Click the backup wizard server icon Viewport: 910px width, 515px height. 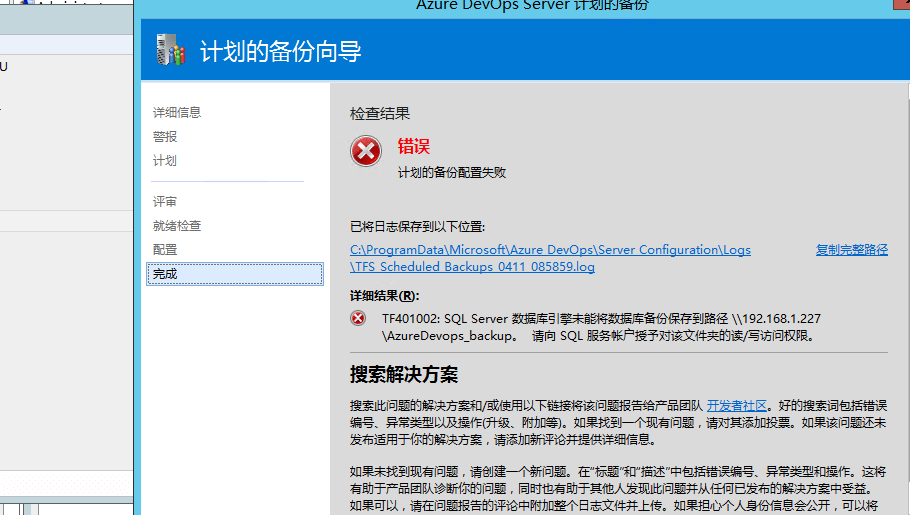(171, 50)
